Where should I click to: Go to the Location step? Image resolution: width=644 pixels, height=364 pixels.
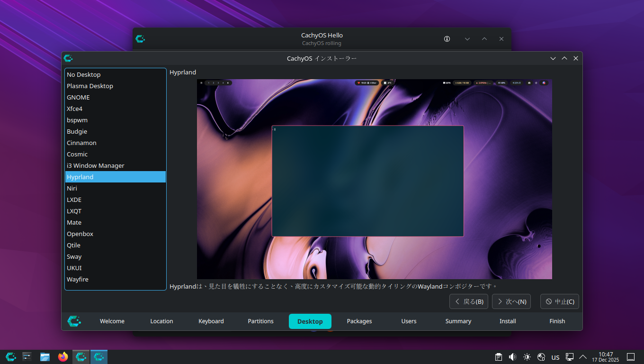click(x=161, y=321)
